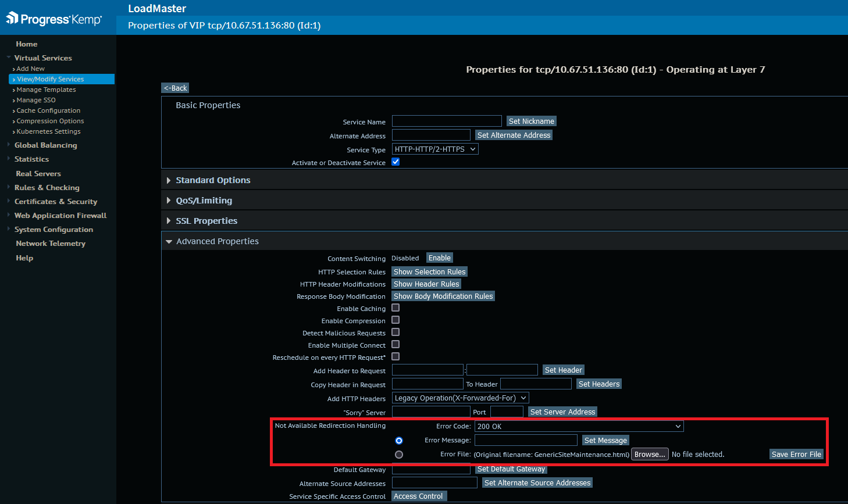Click Set Server Address button

563,412
